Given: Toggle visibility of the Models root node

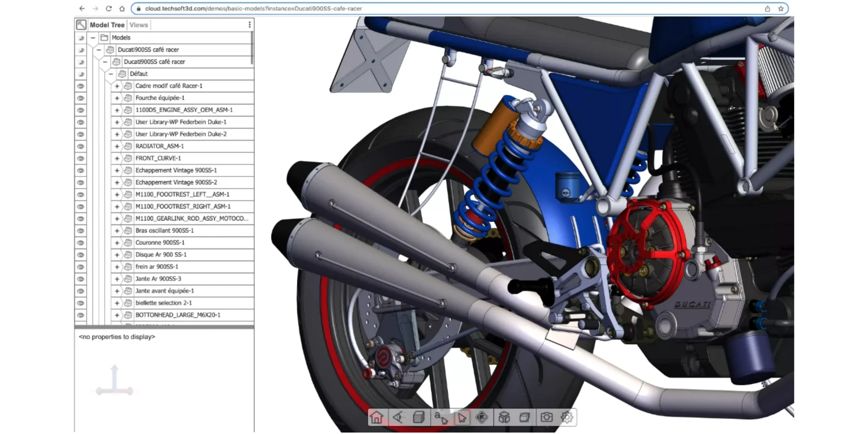Looking at the screenshot, I should tap(81, 38).
